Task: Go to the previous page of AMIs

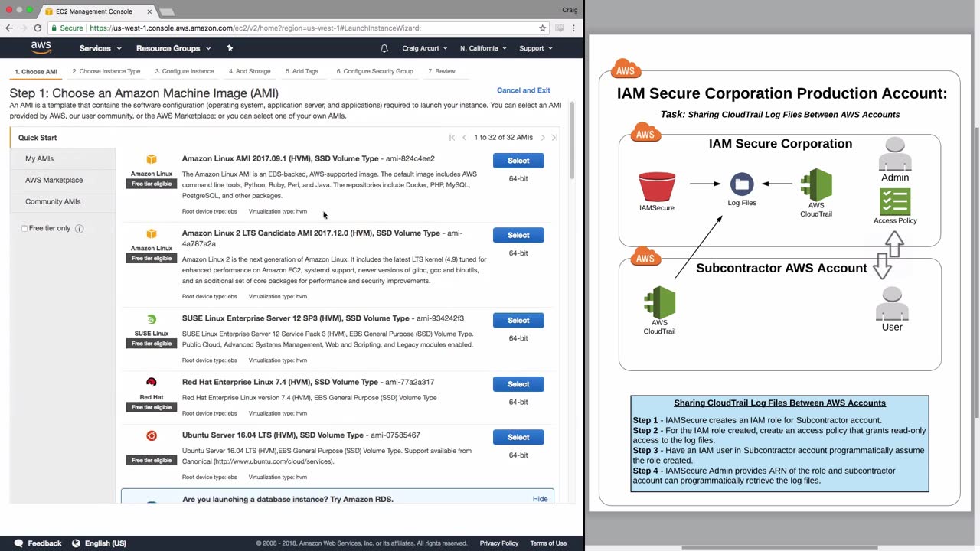Action: pos(464,138)
